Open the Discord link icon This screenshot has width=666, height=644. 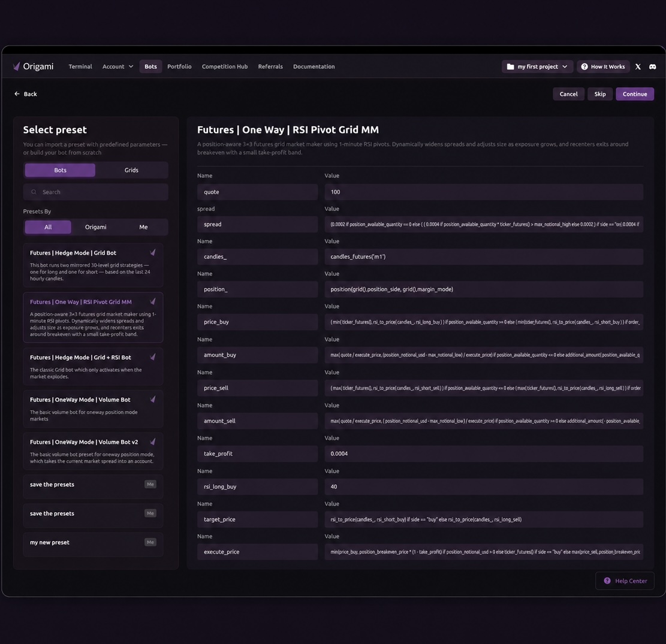click(x=652, y=66)
